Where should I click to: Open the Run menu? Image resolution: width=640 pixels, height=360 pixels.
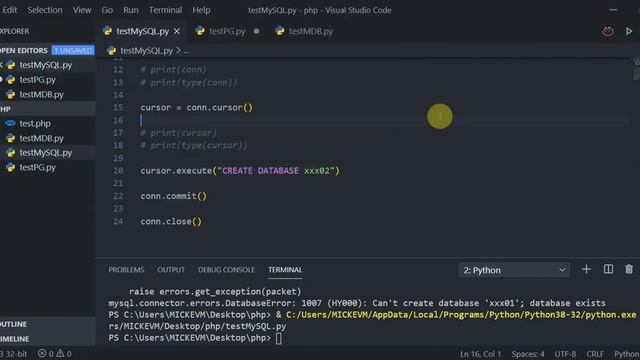[x=131, y=10]
